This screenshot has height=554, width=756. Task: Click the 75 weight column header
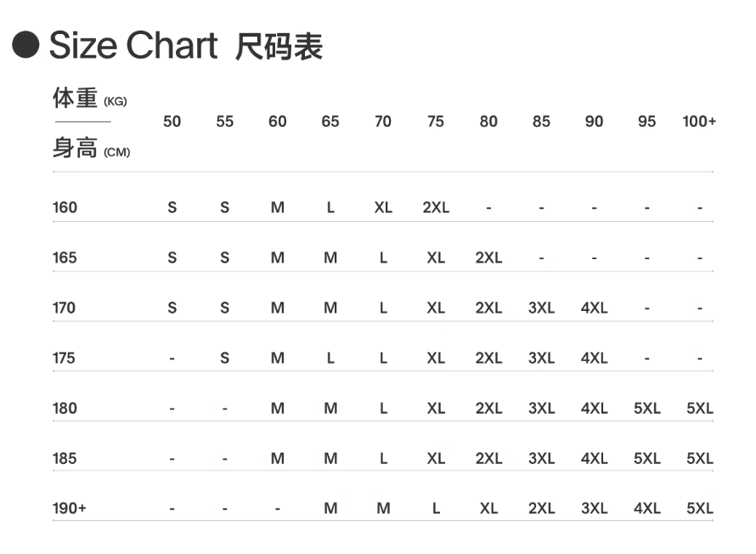436,122
